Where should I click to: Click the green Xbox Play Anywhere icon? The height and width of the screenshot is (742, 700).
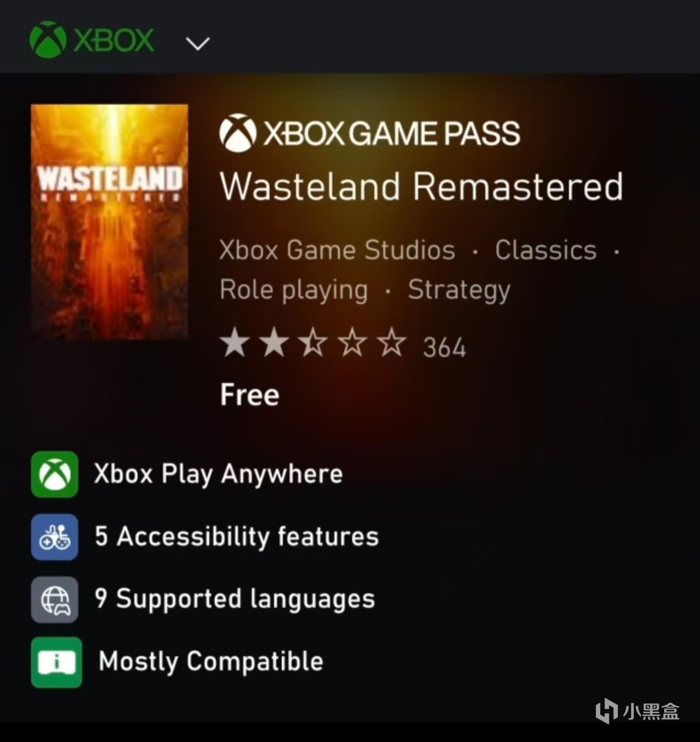54,474
